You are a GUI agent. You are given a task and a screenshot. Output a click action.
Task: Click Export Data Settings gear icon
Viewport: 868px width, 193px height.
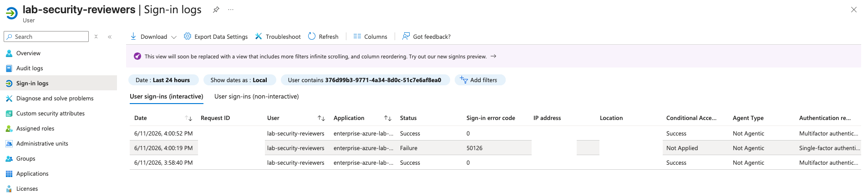click(188, 36)
